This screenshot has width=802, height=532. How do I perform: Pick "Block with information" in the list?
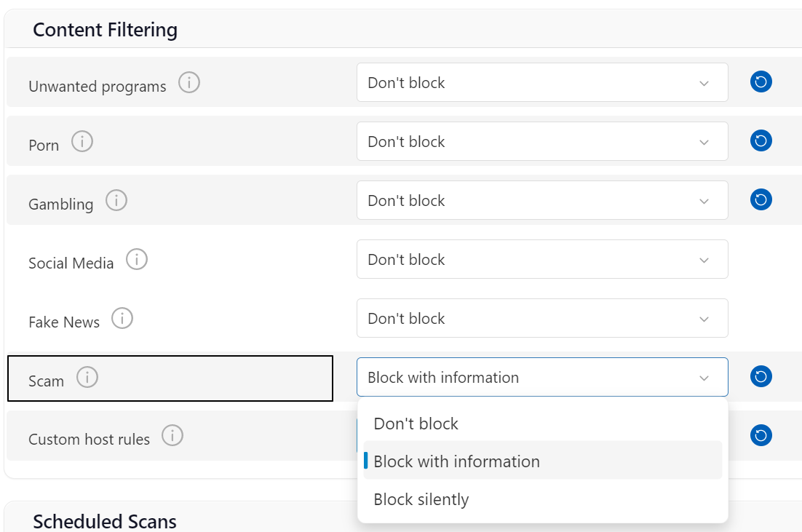pyautogui.click(x=457, y=461)
